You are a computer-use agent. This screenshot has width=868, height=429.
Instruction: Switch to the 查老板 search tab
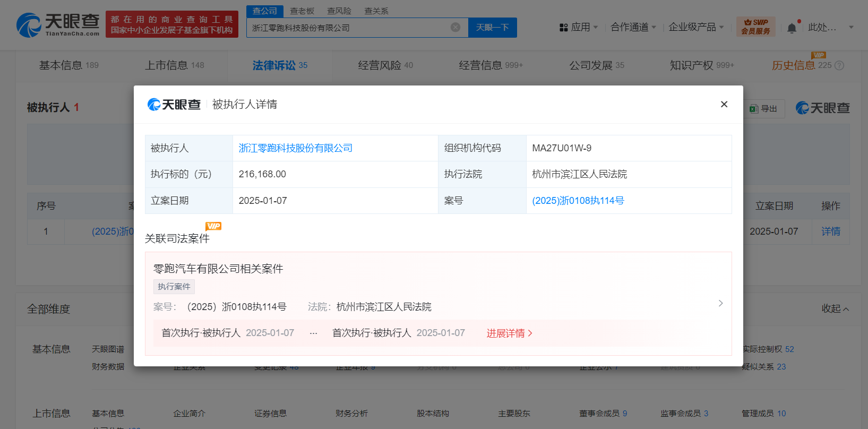302,11
